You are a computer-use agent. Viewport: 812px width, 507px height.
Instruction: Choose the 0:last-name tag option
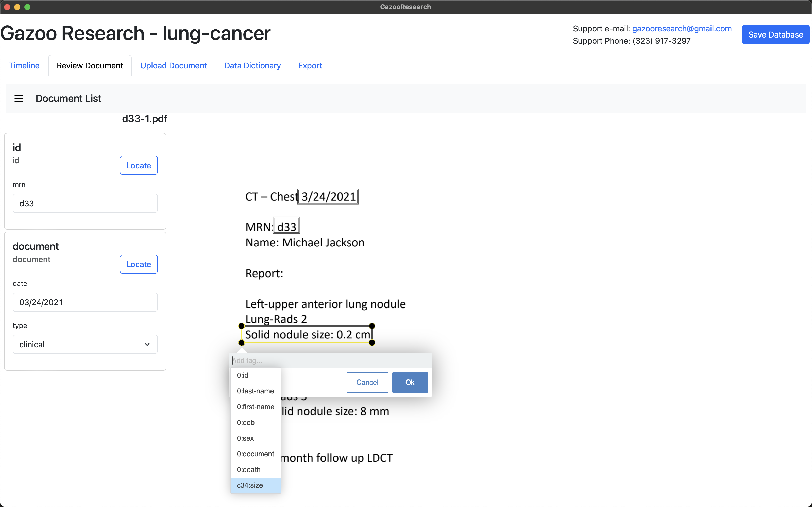[255, 391]
